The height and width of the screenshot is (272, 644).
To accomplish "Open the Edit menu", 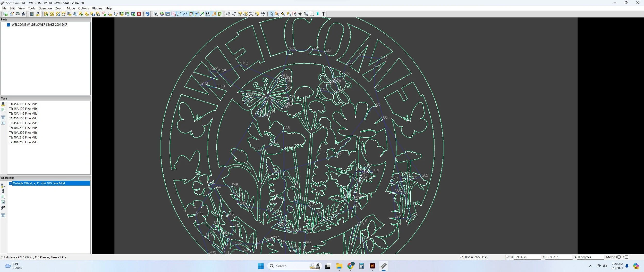I will [x=12, y=8].
